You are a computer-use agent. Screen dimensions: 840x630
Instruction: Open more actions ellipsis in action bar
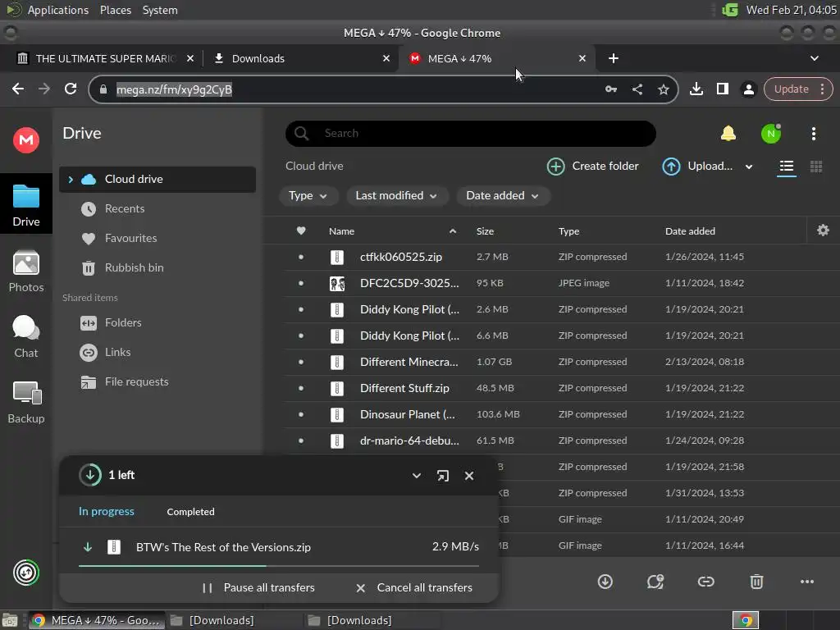[x=807, y=582]
